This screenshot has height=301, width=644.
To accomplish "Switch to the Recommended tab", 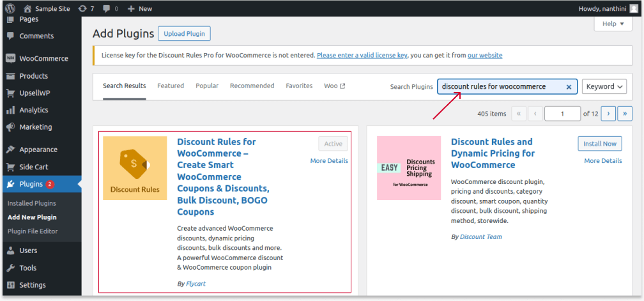I will (x=252, y=86).
